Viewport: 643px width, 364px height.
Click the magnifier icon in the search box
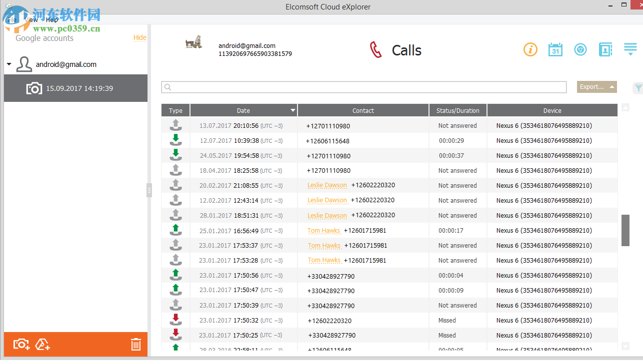pos(168,87)
